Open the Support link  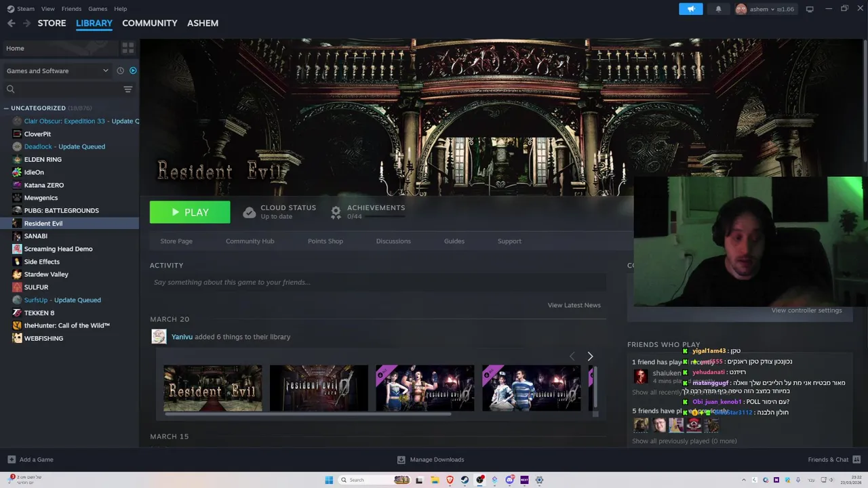tap(509, 241)
